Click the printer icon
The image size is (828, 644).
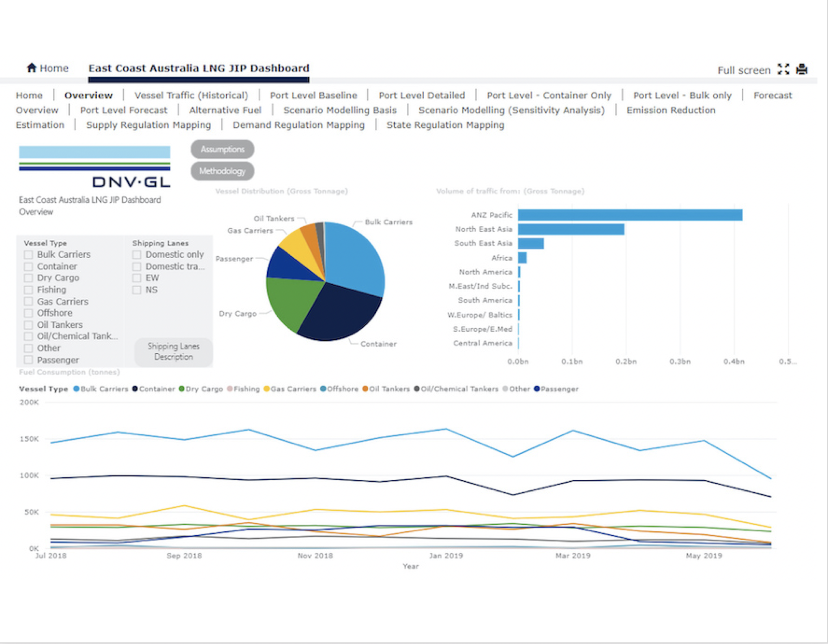(x=802, y=69)
